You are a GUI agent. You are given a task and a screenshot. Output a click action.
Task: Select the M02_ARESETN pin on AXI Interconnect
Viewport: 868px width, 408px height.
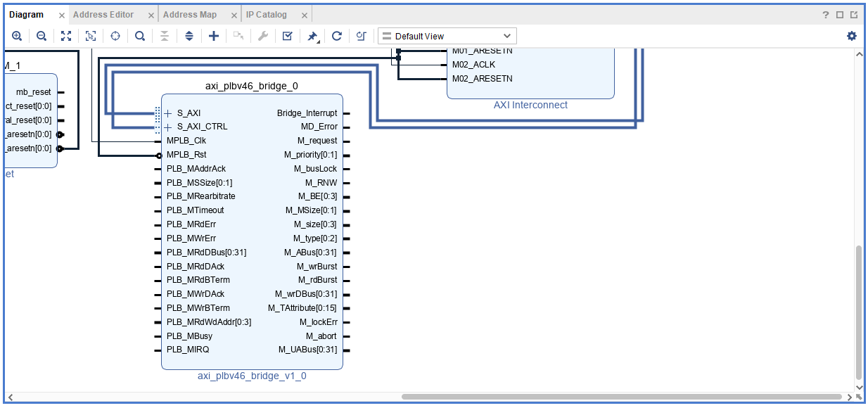(482, 79)
